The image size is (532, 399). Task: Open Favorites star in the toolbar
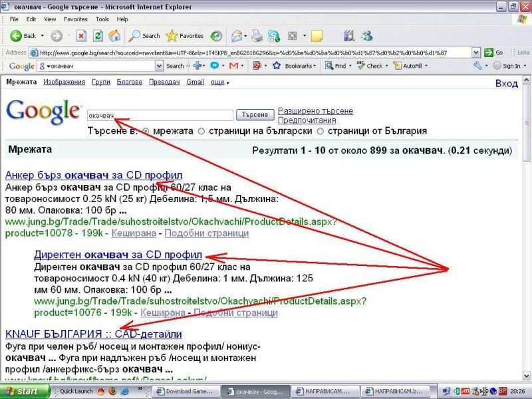click(x=172, y=35)
